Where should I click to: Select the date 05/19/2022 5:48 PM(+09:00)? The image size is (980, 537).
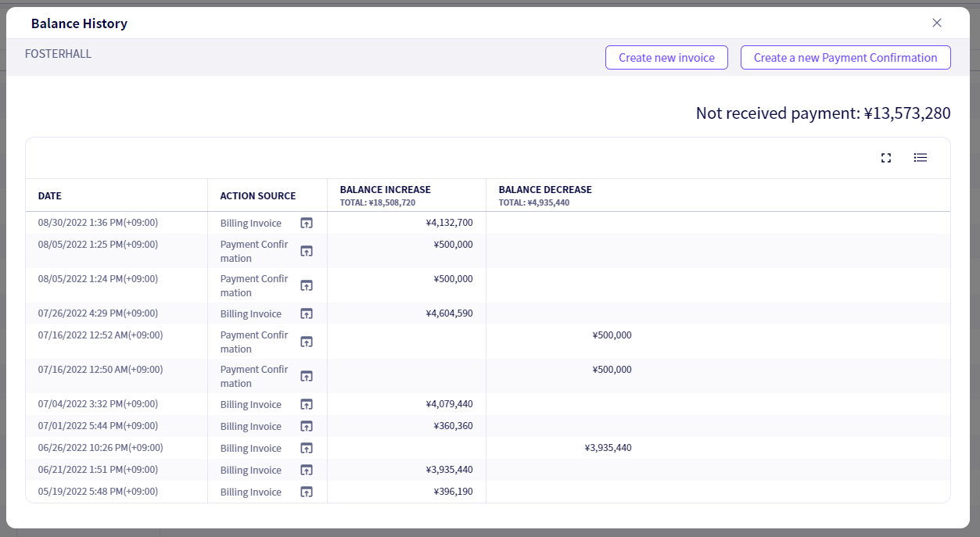point(98,492)
